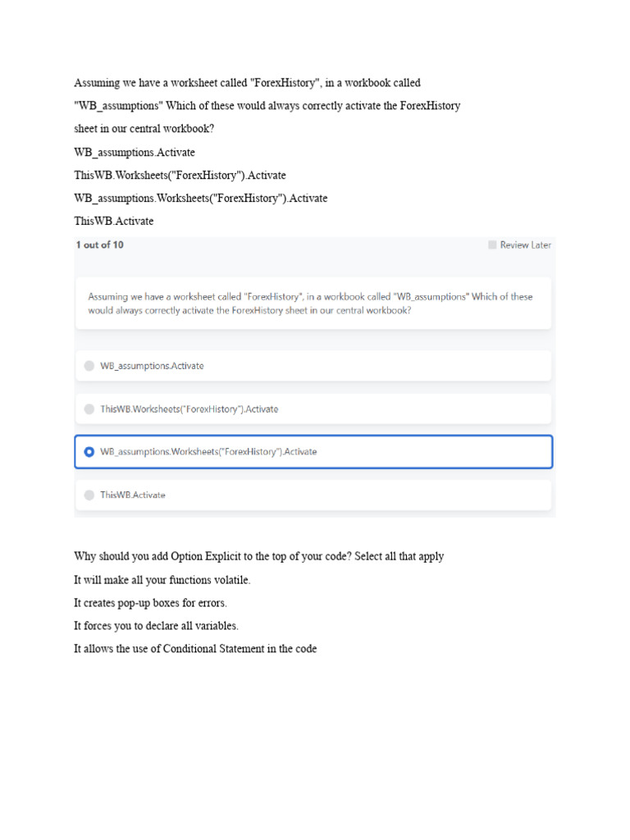This screenshot has width=630, height=840.
Task: Select the ThisWB.Activate radio button
Action: 89,495
